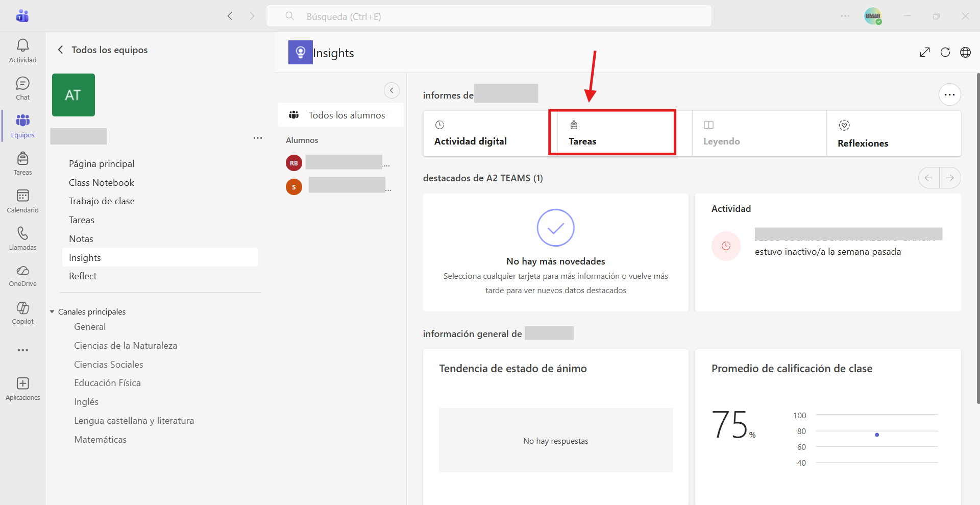Show more apps ellipsis in left rail
The width and height of the screenshot is (980, 505).
click(x=22, y=350)
